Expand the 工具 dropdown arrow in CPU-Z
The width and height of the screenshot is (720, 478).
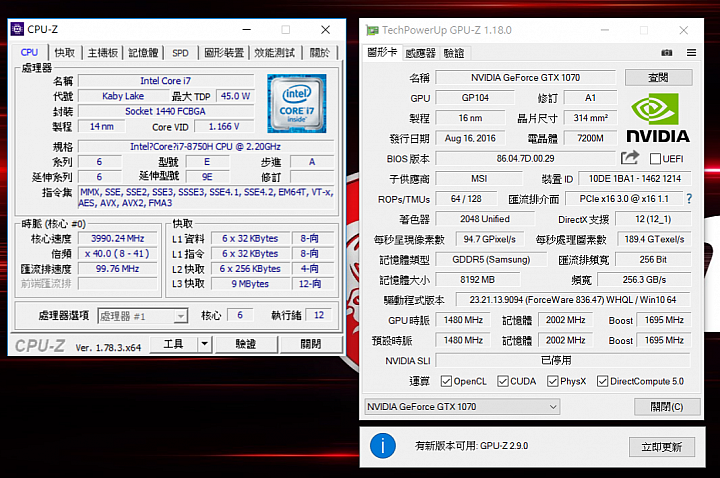[x=204, y=344]
